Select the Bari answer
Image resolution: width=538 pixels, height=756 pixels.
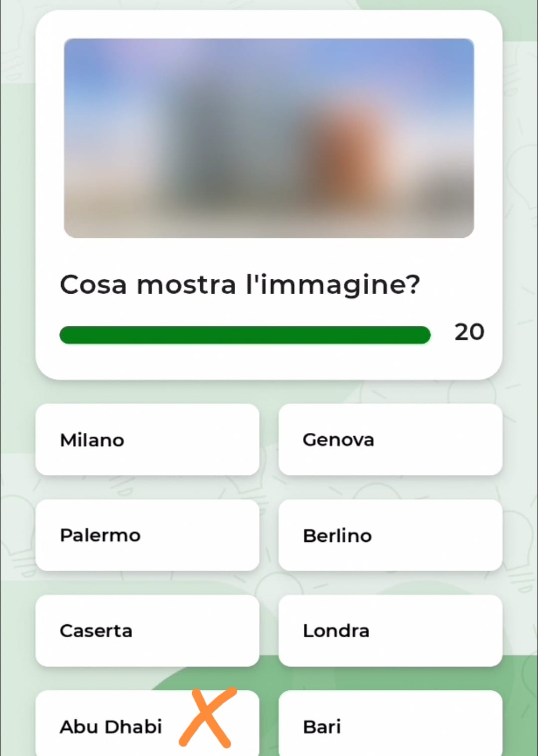coord(390,726)
